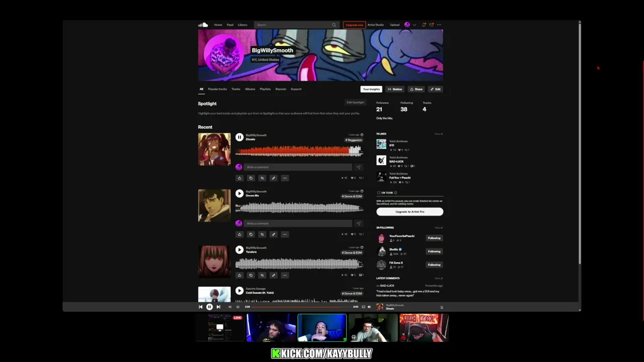Click the SoundCloud logo in the header
644x362 pixels.
click(x=203, y=25)
